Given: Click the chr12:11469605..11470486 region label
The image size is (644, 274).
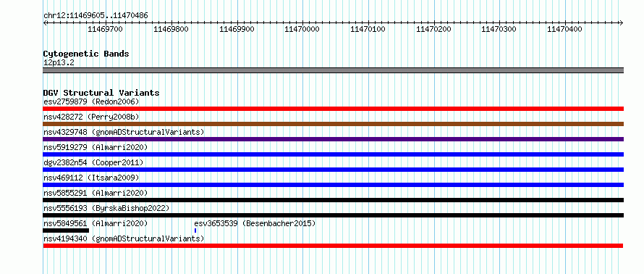Looking at the screenshot, I should (96, 16).
